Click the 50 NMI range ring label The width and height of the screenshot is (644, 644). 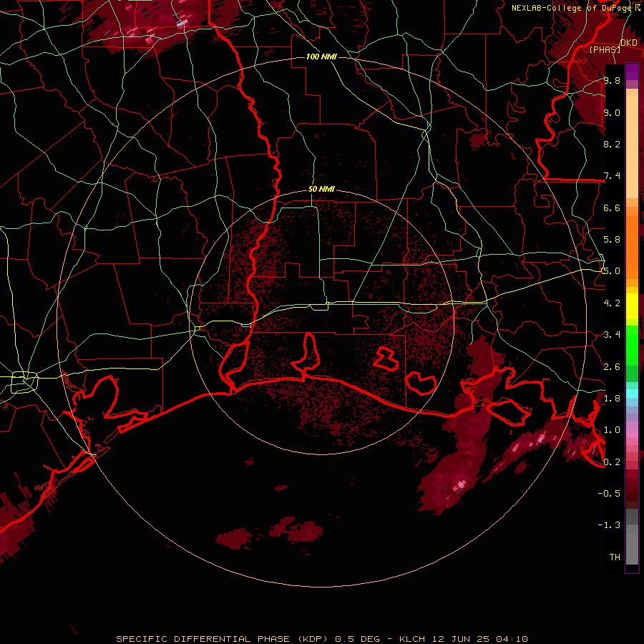click(321, 189)
